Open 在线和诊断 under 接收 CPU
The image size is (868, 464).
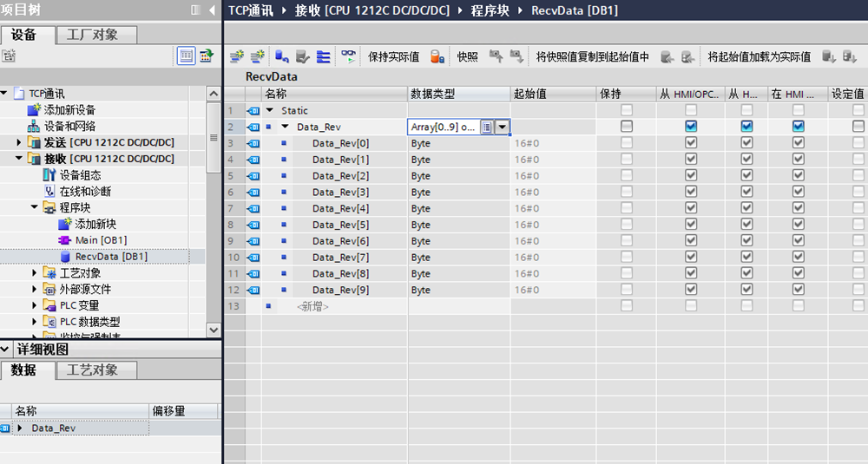84,191
